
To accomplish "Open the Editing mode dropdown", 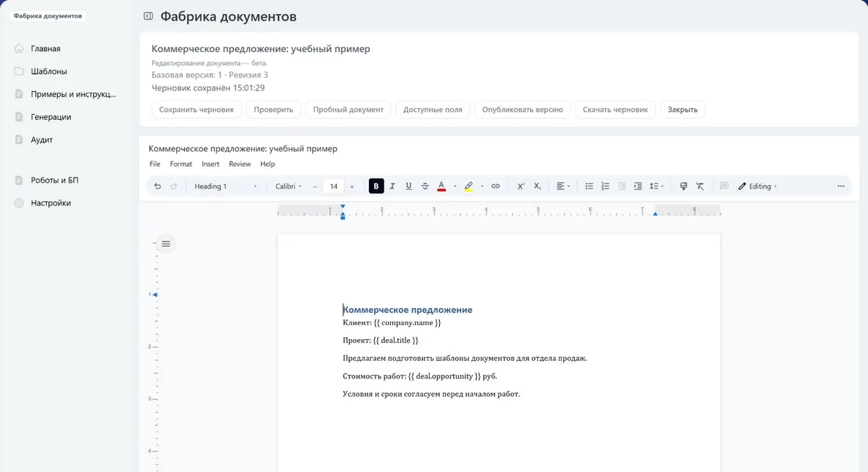I will (757, 186).
